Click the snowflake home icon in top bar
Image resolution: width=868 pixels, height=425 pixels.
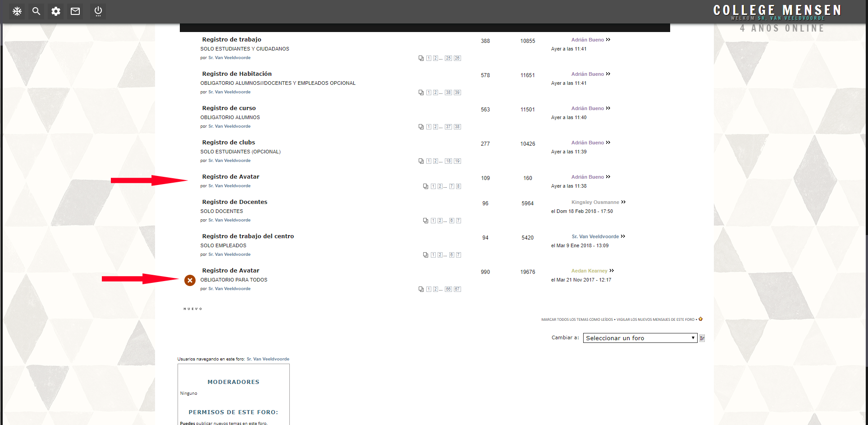pyautogui.click(x=17, y=11)
